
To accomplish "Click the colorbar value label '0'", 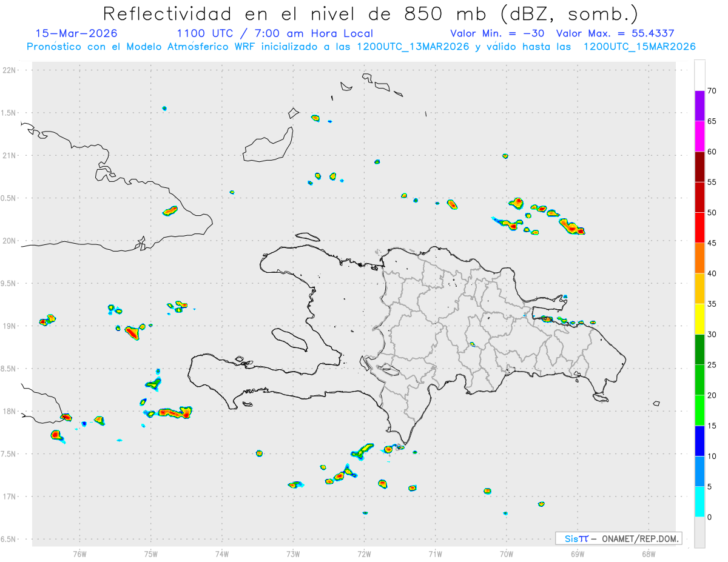I will tap(710, 517).
